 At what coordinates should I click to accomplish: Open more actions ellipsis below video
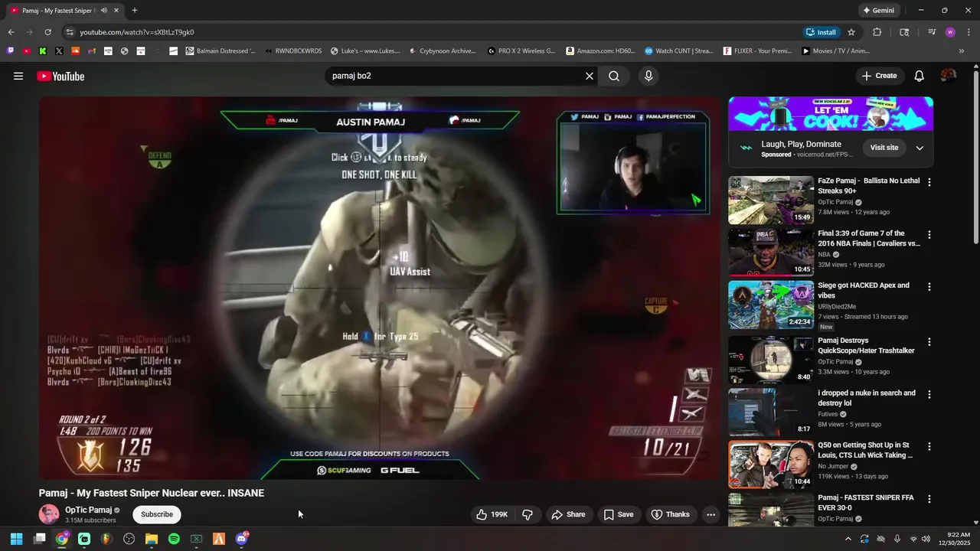(x=710, y=514)
